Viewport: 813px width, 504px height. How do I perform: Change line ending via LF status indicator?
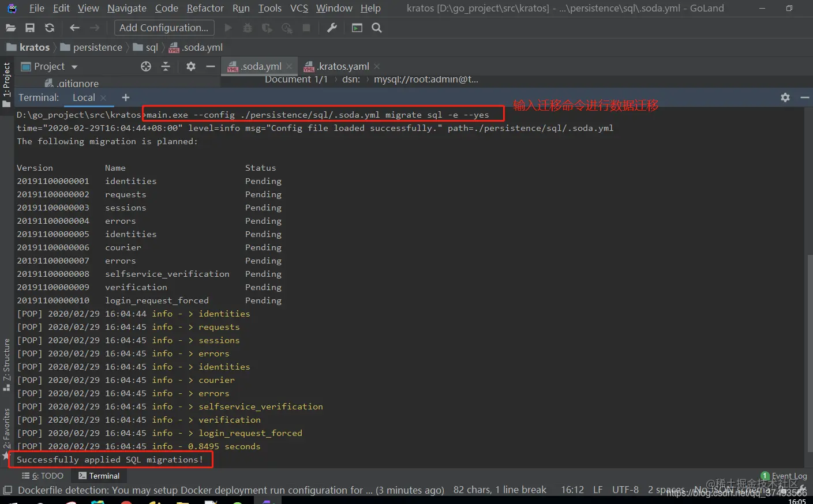(597, 490)
